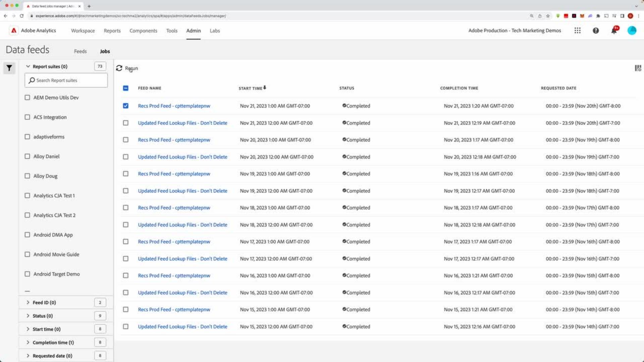
Task: Open Help with the question mark icon
Action: click(x=596, y=31)
